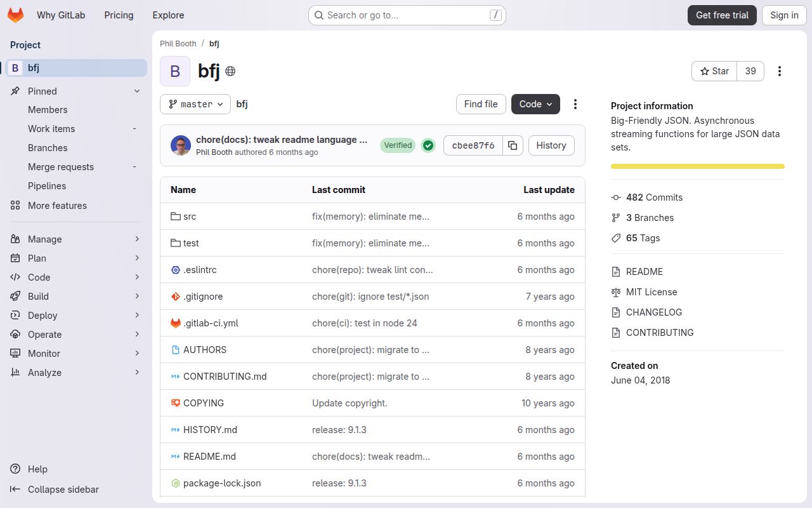Click the public visibility globe icon
The image size is (812, 508).
[x=230, y=71]
